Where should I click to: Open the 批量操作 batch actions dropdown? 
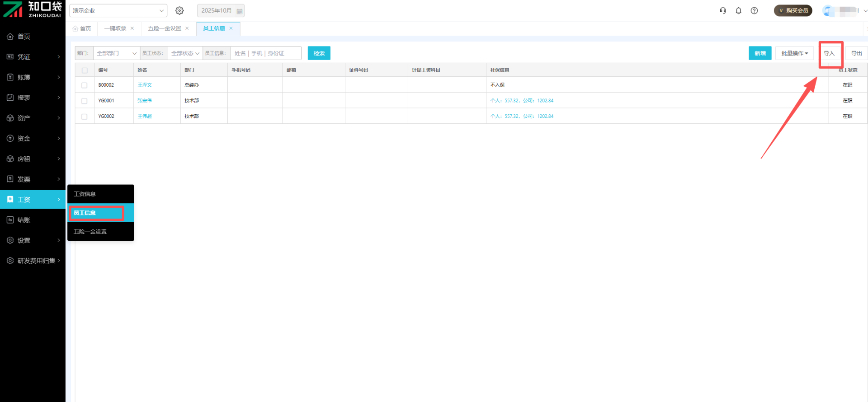click(x=794, y=53)
